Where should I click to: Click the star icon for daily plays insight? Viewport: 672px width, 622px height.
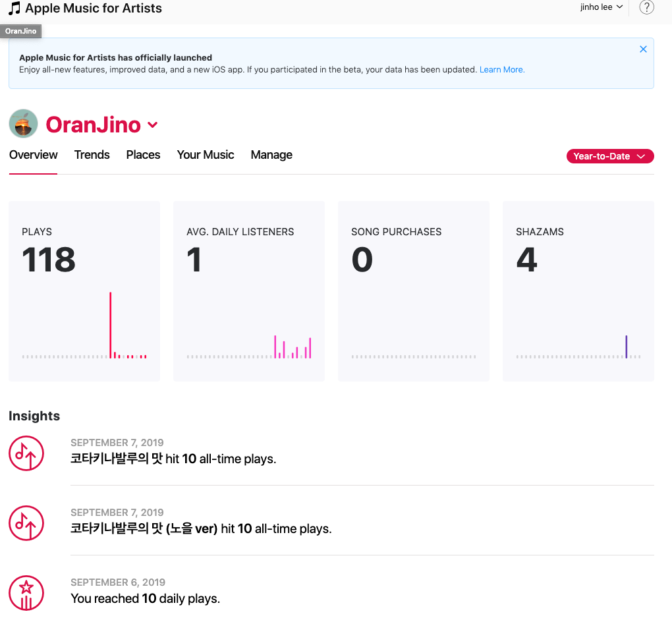[x=26, y=593]
